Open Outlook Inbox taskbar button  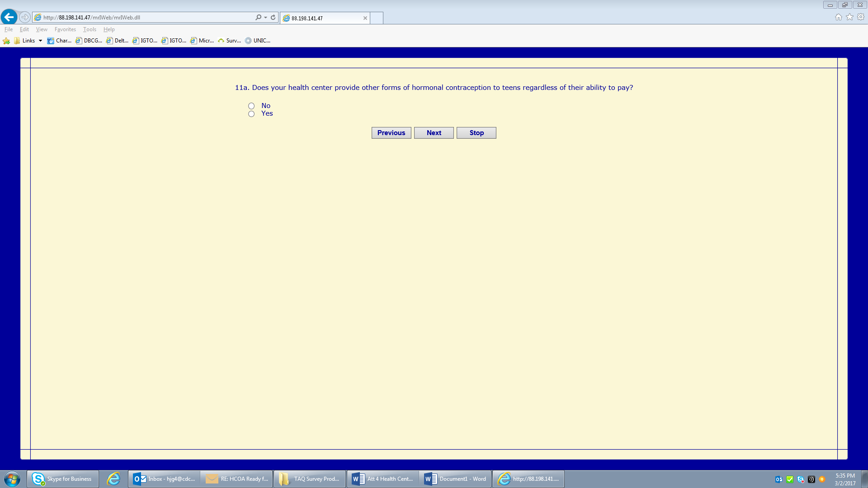[165, 479]
